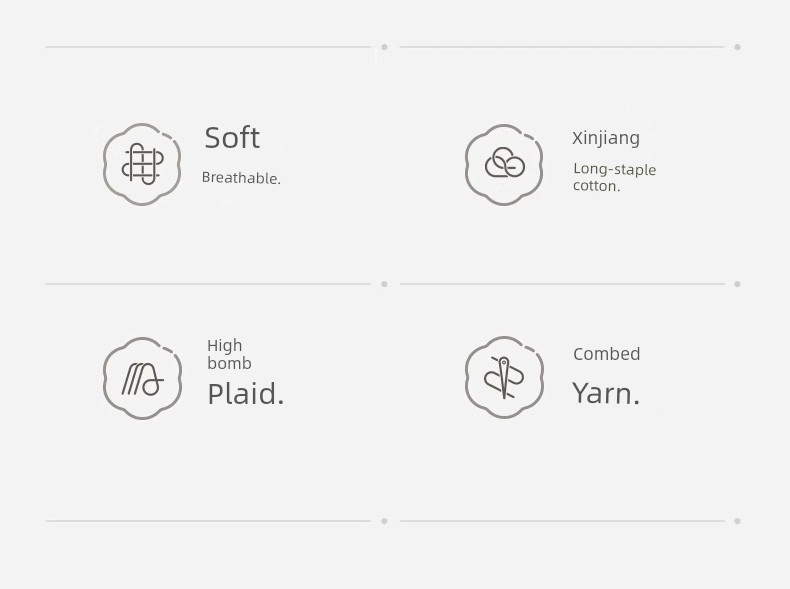This screenshot has width=790, height=589.
Task: Select the elastic fabric icon beside Plaid
Action: coord(142,378)
